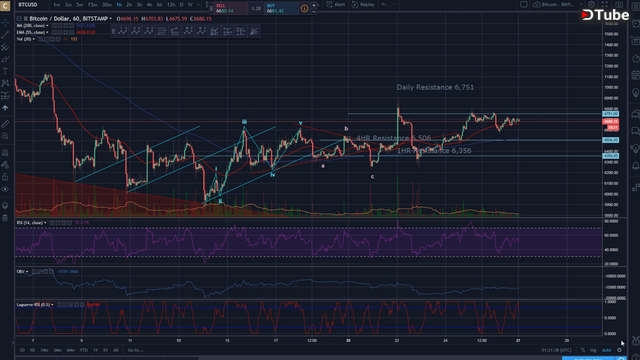The width and height of the screenshot is (640, 360).
Task: Click the Go to... date link
Action: click(135, 350)
